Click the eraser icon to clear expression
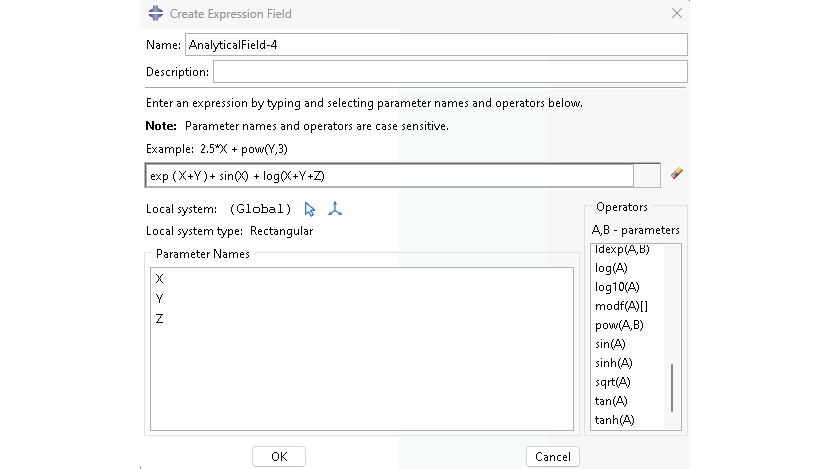This screenshot has height=469, width=840. click(677, 174)
